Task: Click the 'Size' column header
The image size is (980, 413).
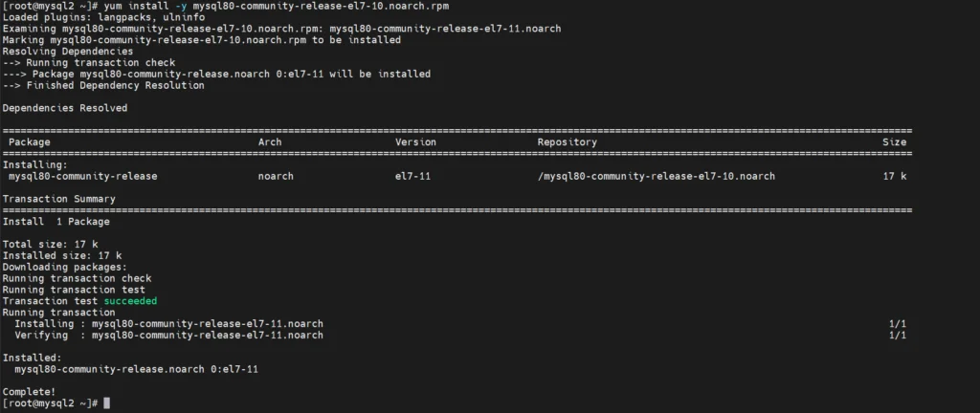Action: (x=895, y=142)
